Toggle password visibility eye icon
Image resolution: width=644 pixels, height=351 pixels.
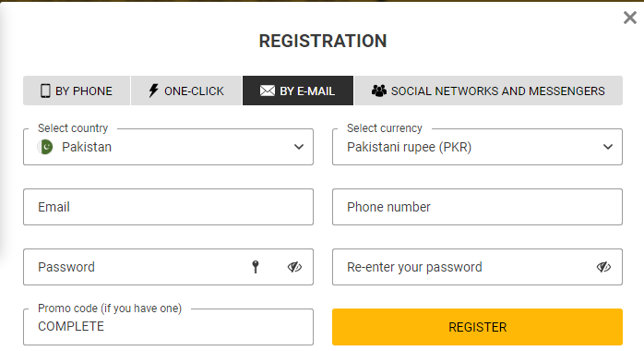294,267
